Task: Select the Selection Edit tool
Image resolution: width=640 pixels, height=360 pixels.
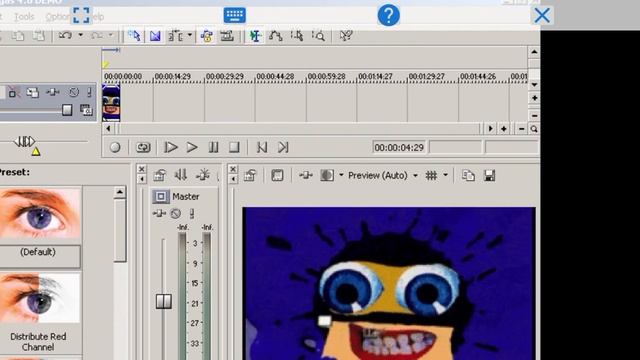Action: click(x=297, y=36)
